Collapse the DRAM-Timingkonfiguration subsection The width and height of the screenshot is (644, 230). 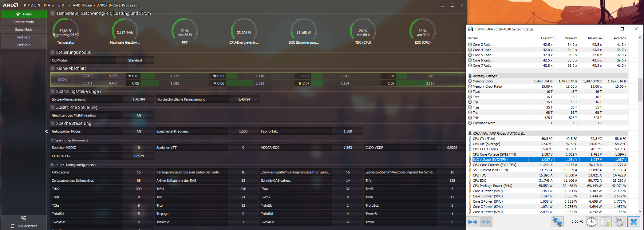tap(52, 165)
